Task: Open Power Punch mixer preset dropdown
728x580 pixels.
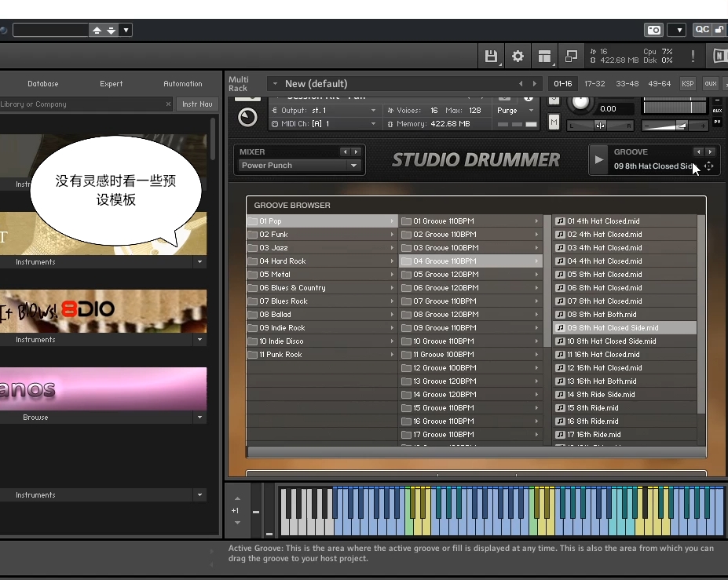Action: tap(299, 165)
